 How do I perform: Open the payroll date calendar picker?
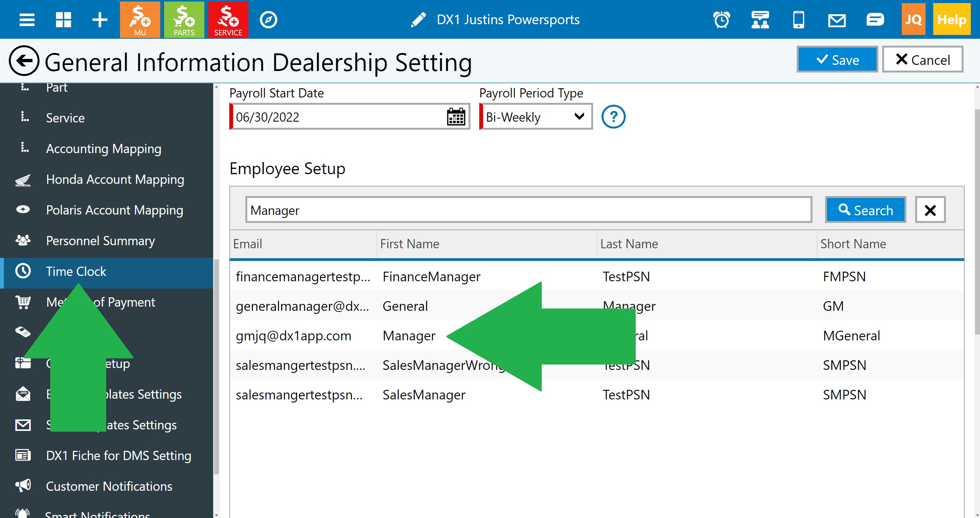coord(456,117)
